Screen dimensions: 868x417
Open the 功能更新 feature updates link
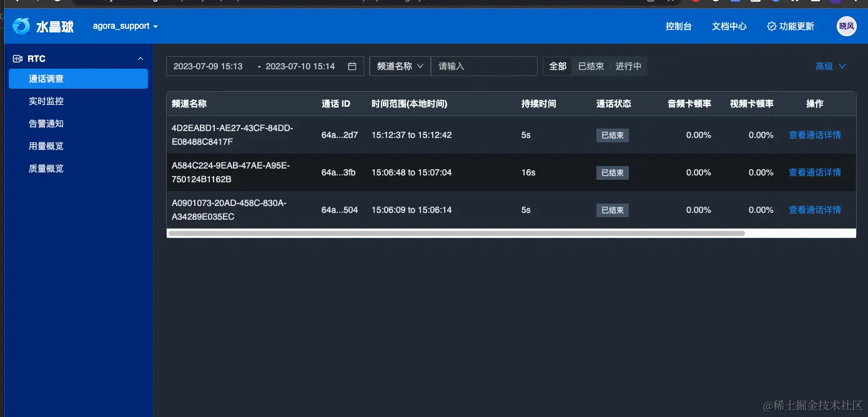coord(791,26)
